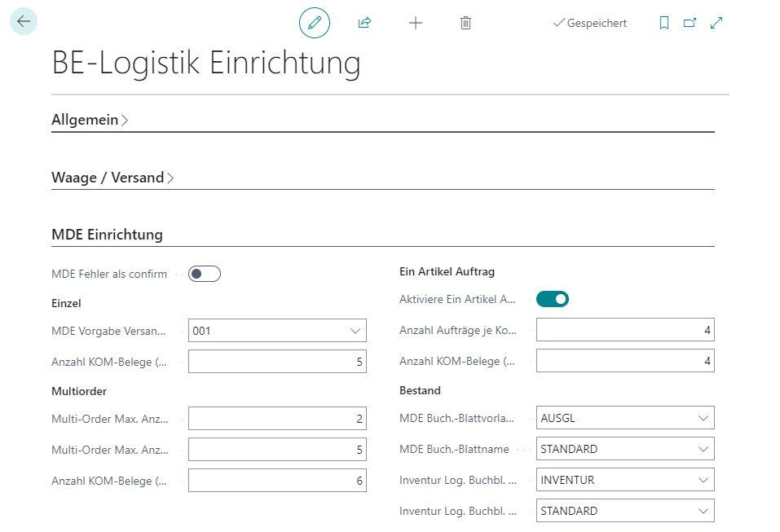Image resolution: width=780 pixels, height=532 pixels.
Task: Click the back arrow icon
Action: click(23, 21)
